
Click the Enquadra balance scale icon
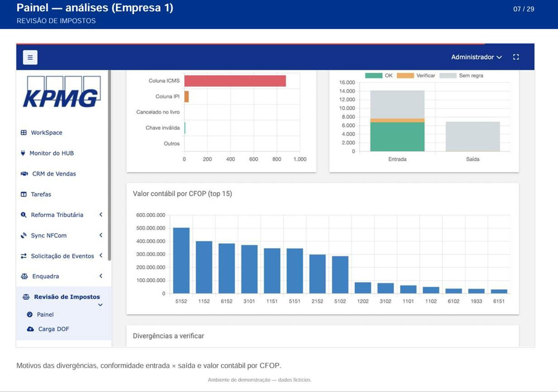tap(24, 277)
